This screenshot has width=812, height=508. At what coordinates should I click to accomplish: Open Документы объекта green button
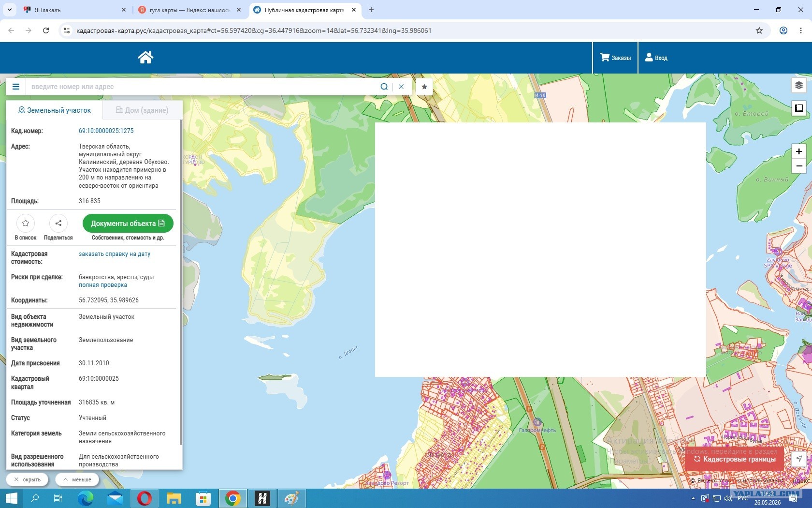(x=128, y=223)
